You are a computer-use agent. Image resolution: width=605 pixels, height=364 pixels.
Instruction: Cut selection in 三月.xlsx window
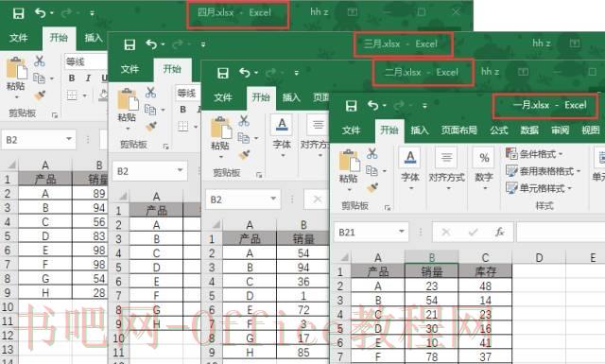150,93
